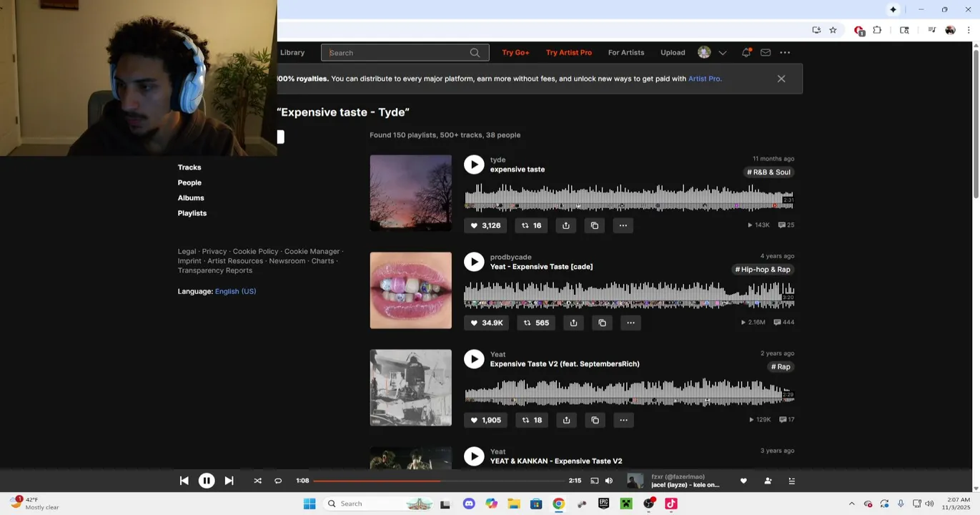Screen dimensions: 980x515
Task: Open the notifications bell
Action: tap(746, 53)
